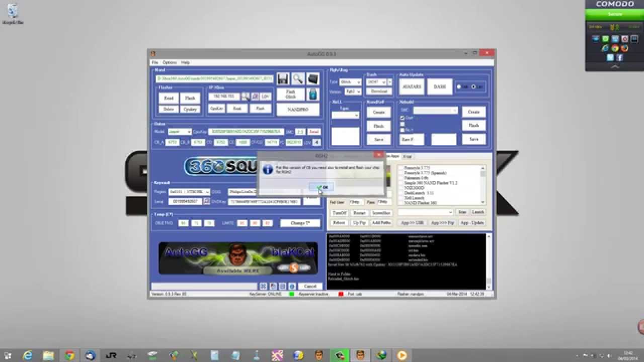Viewport: 644px width, 362px height.
Task: Select the Lan radio button in Auto Update
Action: coord(473,86)
